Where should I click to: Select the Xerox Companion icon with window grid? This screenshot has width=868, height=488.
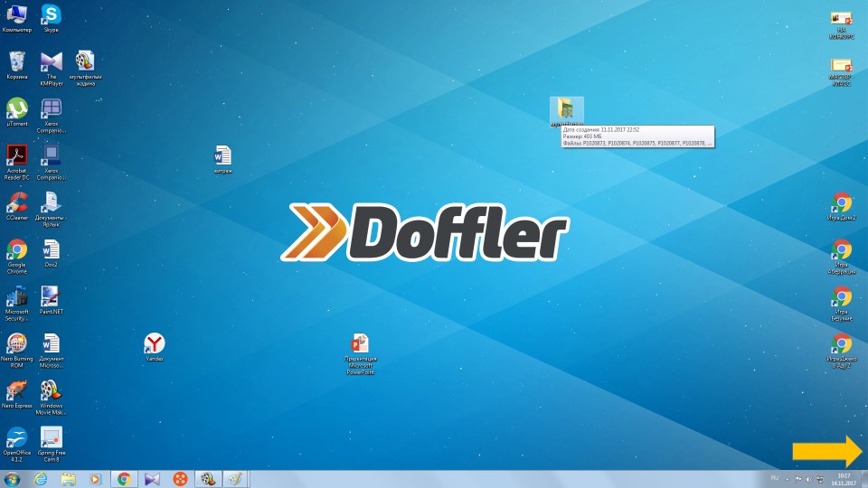[51, 115]
